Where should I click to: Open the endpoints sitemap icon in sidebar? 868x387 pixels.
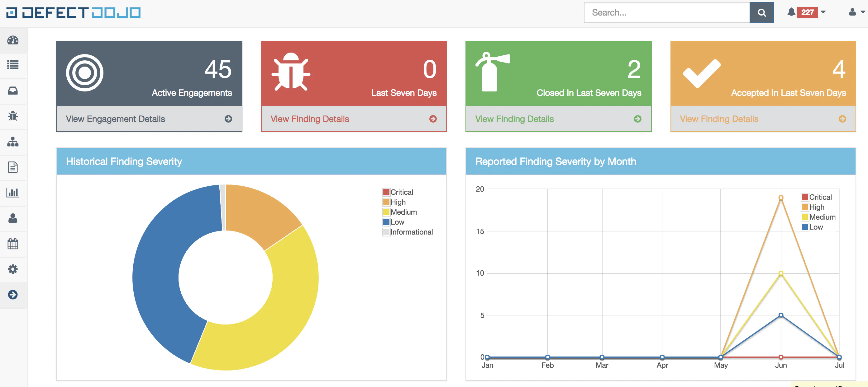(x=13, y=142)
